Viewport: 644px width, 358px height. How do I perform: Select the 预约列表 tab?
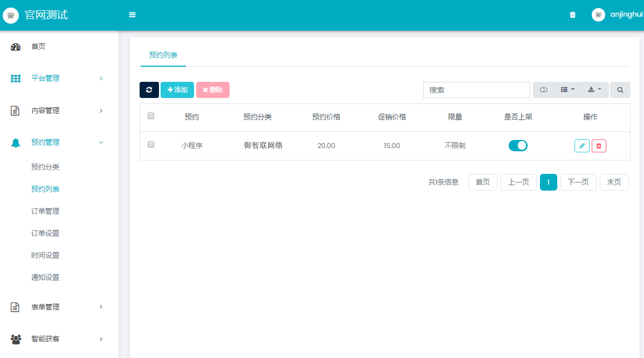click(x=163, y=55)
